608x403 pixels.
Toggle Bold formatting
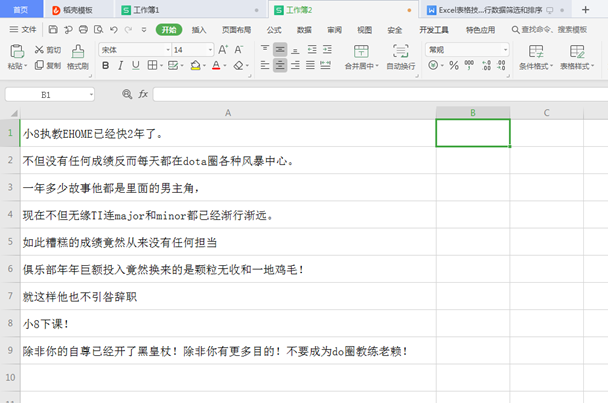coord(105,66)
